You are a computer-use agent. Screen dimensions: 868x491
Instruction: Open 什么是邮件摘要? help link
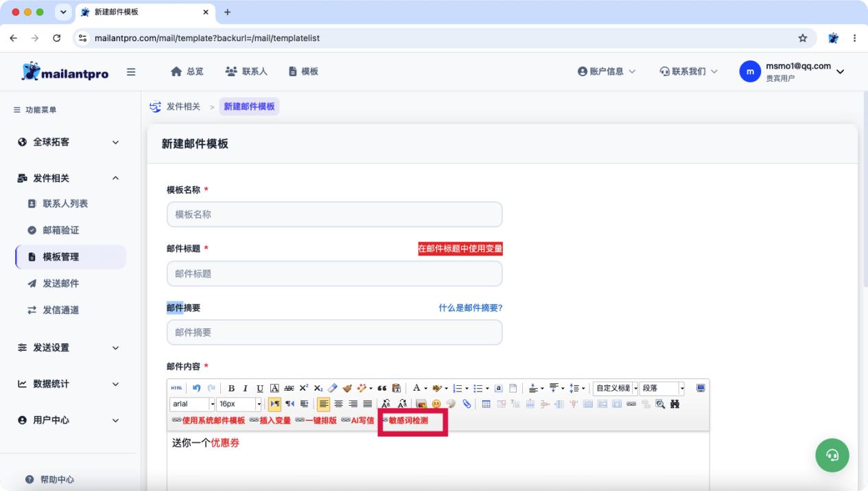coord(471,308)
